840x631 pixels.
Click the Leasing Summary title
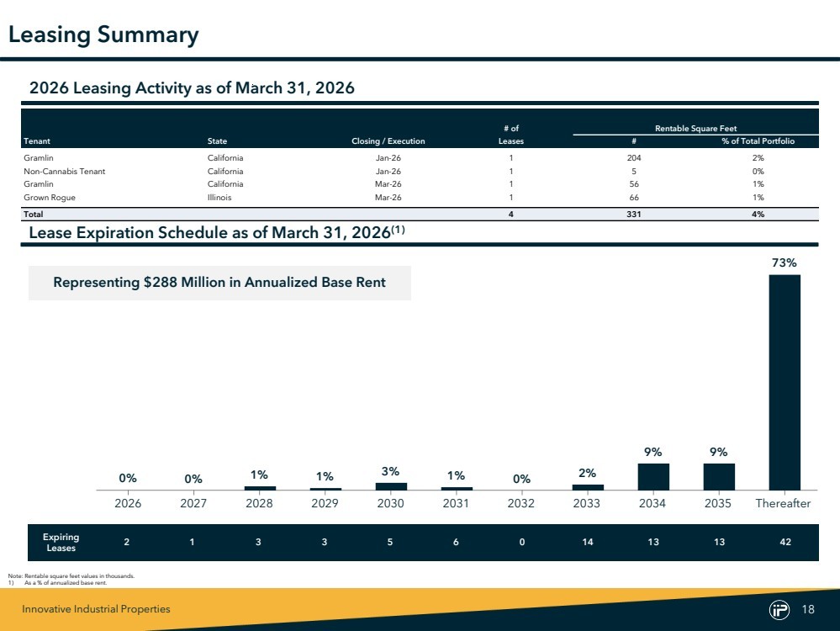click(x=103, y=34)
